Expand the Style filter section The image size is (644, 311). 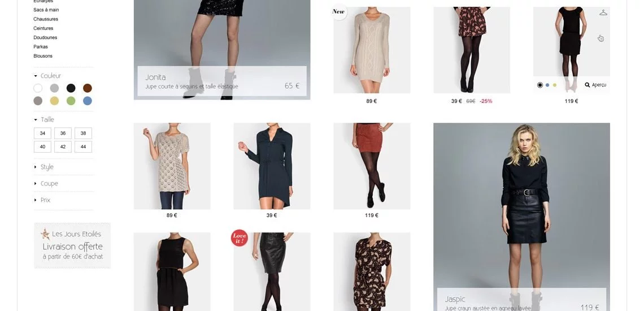click(x=44, y=167)
